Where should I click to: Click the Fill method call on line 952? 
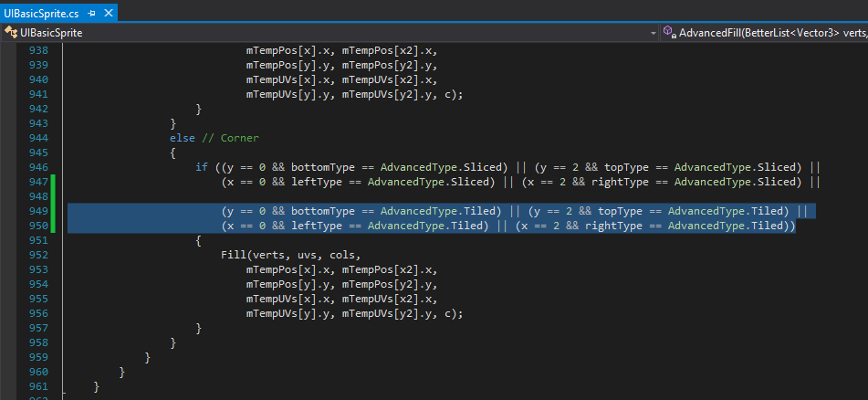pos(233,255)
